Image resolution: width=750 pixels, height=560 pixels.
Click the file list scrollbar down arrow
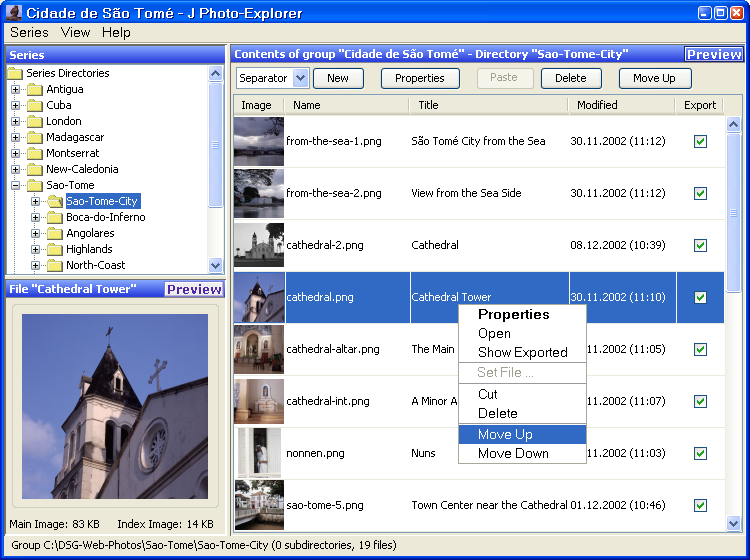[733, 523]
